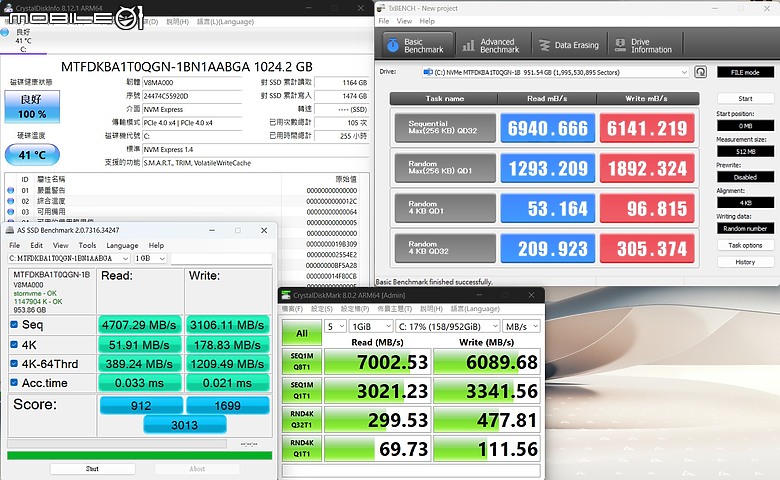Viewport: 780px width, 480px height.
Task: Click TxBENCH Start button
Action: coord(745,98)
